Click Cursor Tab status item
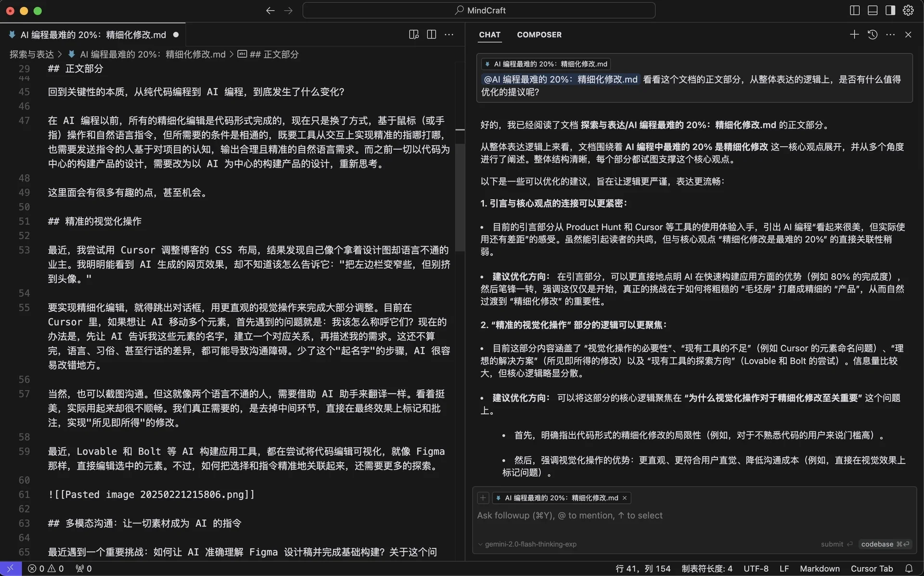Screen dimensions: 924x576 (x=872, y=569)
